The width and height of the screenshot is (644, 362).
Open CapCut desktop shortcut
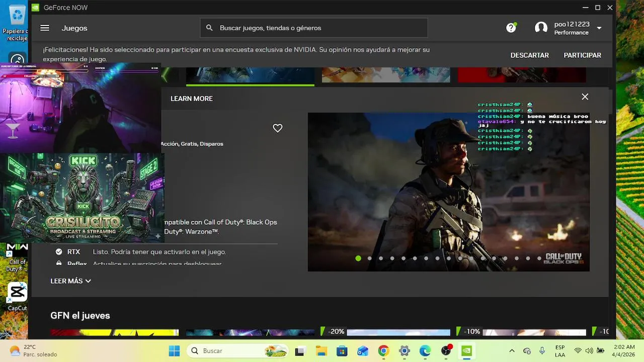click(x=17, y=297)
